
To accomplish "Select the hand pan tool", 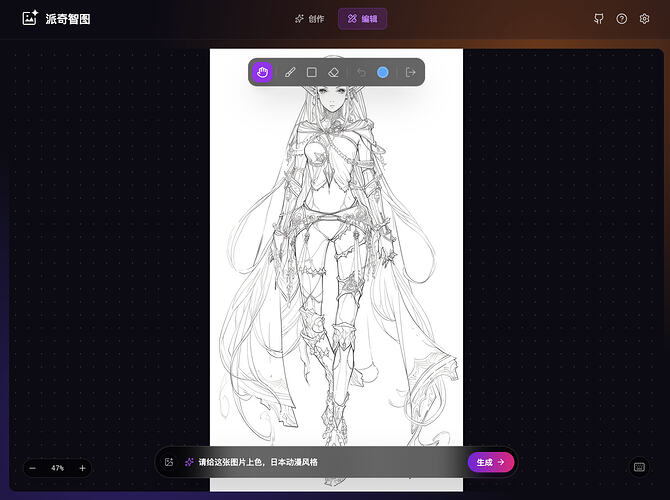I will pyautogui.click(x=262, y=72).
